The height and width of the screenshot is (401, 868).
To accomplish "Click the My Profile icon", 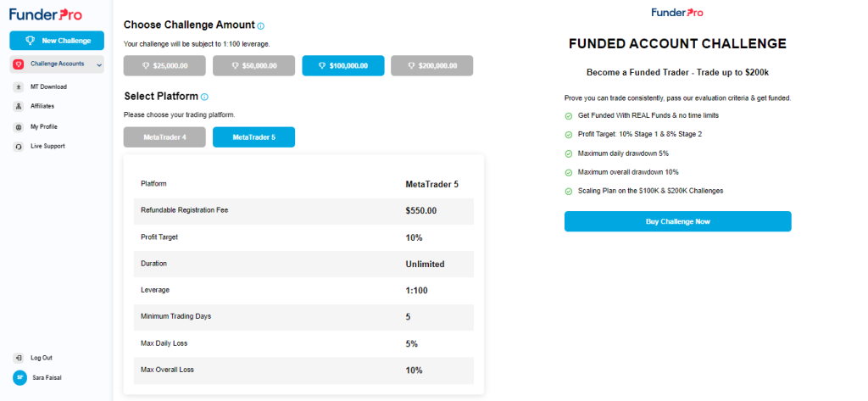I will click(19, 126).
